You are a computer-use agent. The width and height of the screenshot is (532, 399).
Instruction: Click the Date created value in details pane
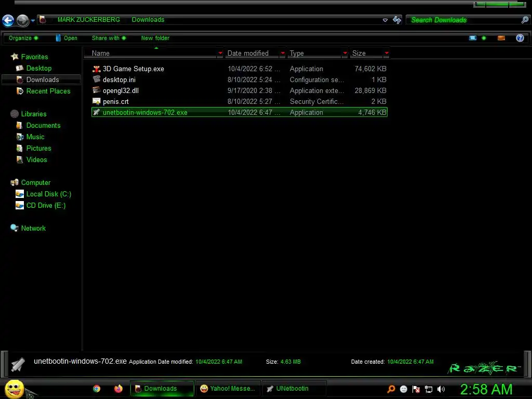410,362
